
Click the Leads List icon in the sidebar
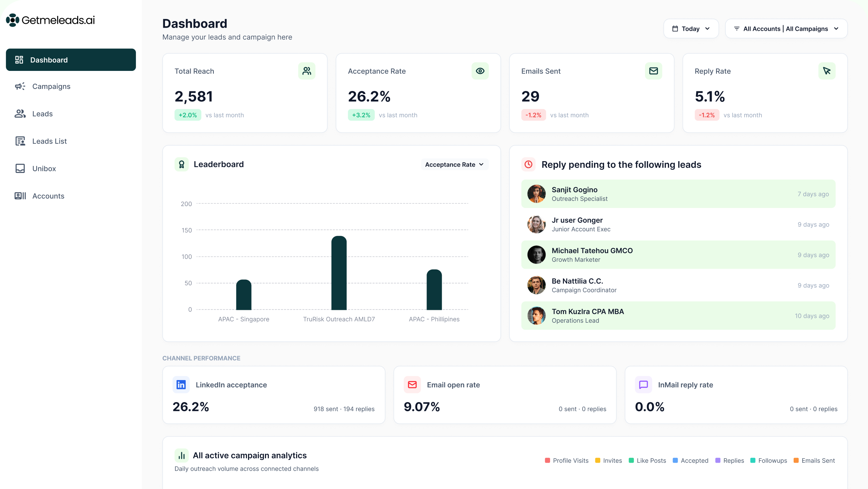(20, 141)
